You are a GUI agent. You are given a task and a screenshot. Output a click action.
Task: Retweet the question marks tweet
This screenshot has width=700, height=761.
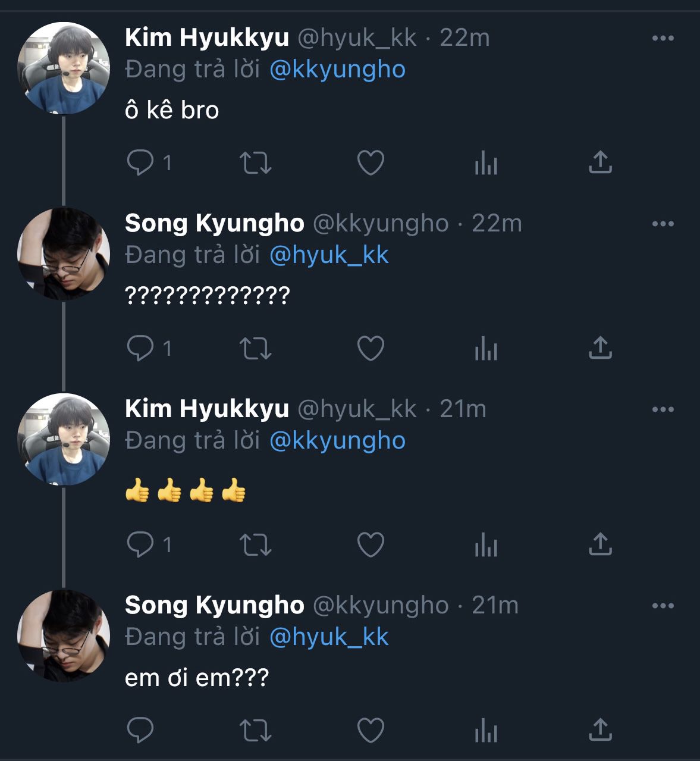255,348
